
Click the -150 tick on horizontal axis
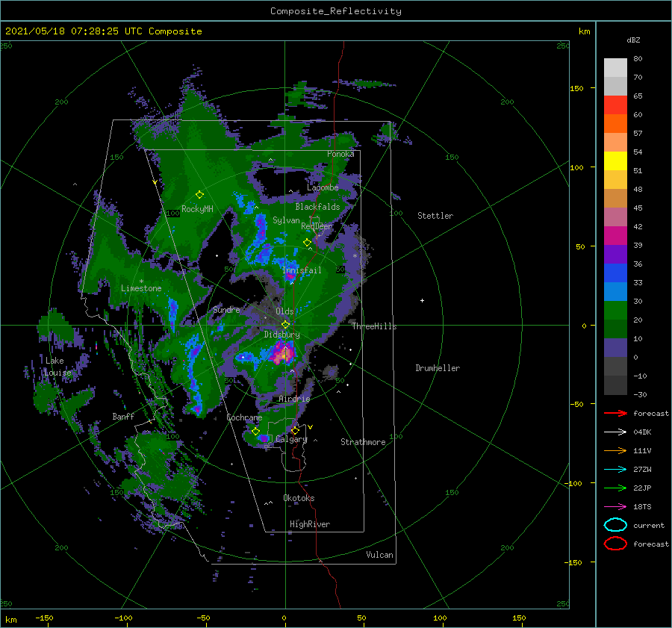pyautogui.click(x=44, y=618)
